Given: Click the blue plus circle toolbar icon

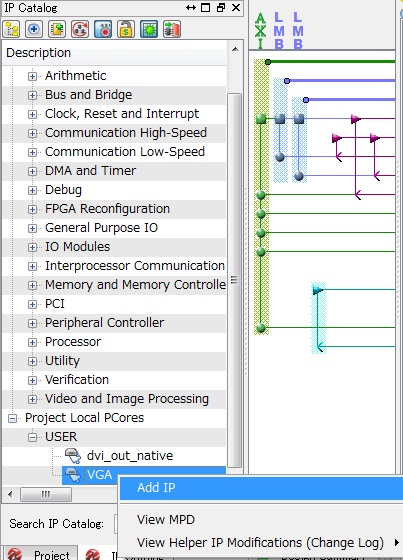Looking at the screenshot, I should [x=34, y=29].
